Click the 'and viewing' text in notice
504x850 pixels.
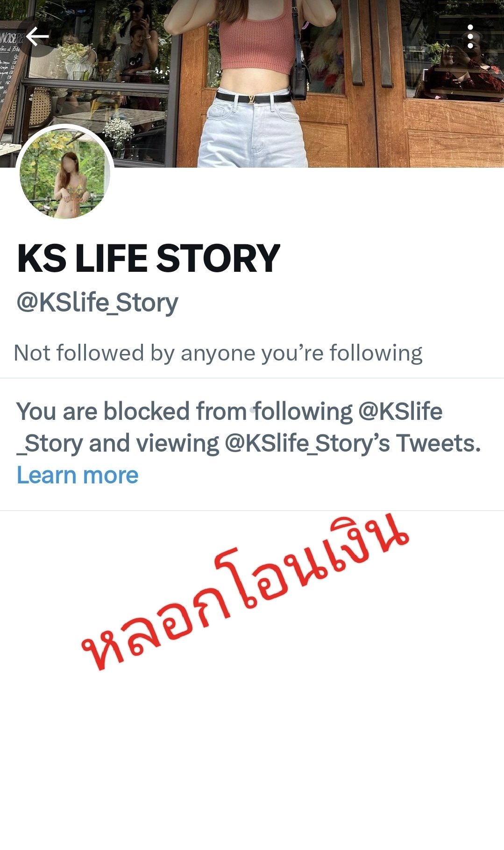(154, 443)
